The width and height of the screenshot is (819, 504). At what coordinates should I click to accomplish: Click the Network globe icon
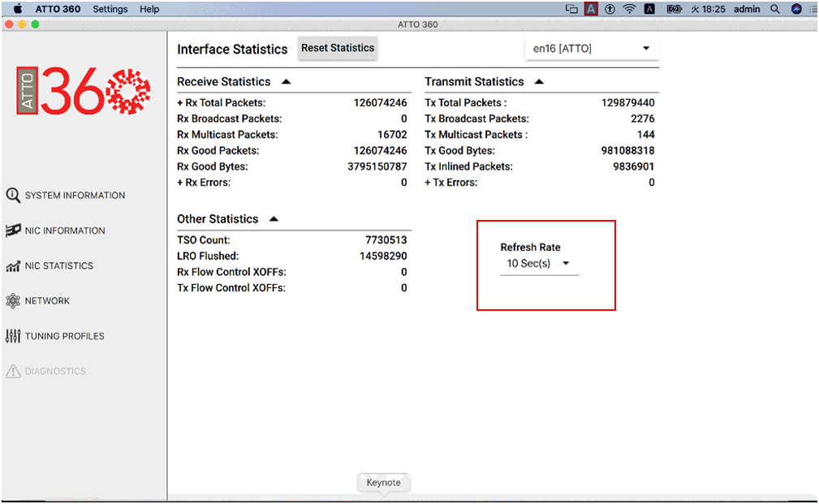point(13,301)
